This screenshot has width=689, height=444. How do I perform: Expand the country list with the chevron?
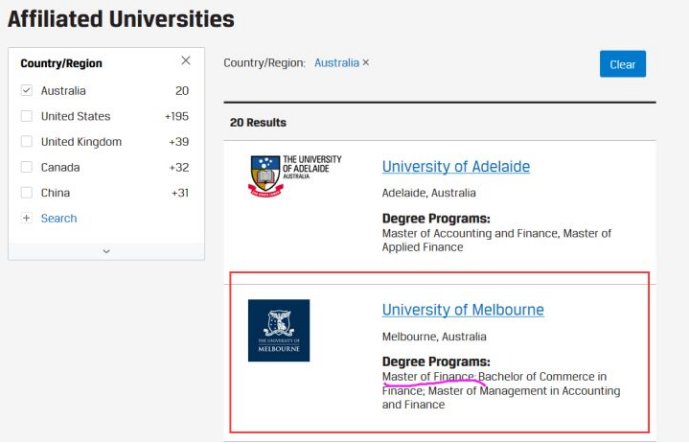(106, 251)
